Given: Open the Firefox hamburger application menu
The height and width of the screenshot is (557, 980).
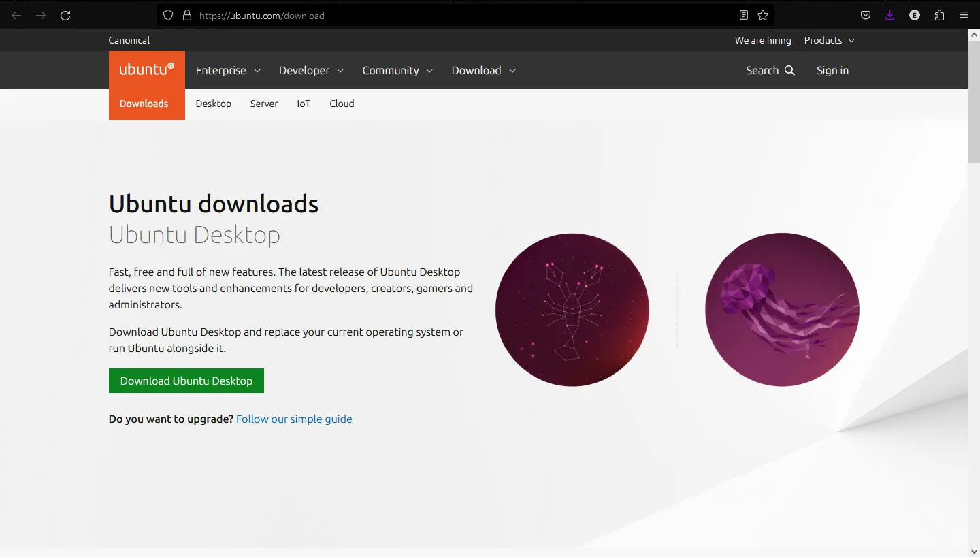Looking at the screenshot, I should pyautogui.click(x=964, y=15).
